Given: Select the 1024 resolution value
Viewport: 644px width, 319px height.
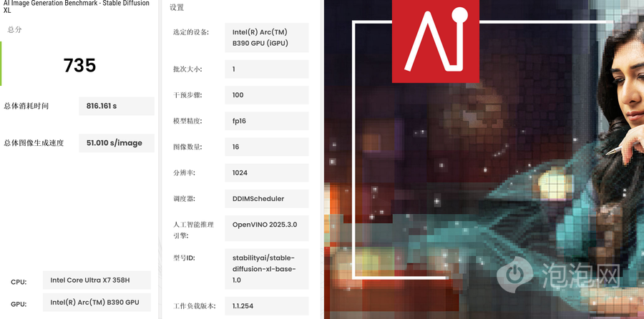Looking at the screenshot, I should point(266,172).
